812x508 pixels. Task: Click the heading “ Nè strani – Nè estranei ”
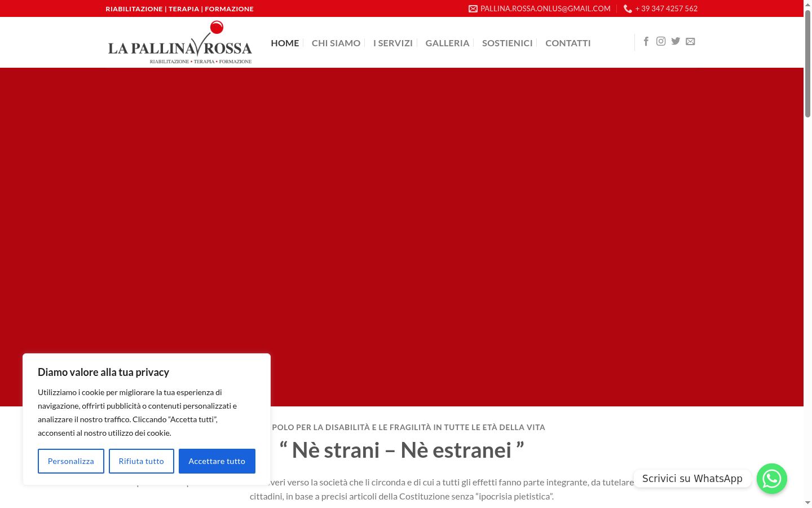point(401,450)
